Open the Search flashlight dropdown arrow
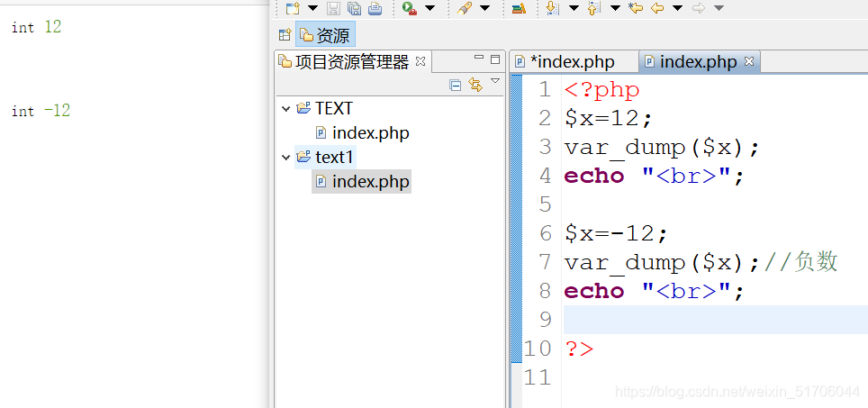 tap(485, 8)
